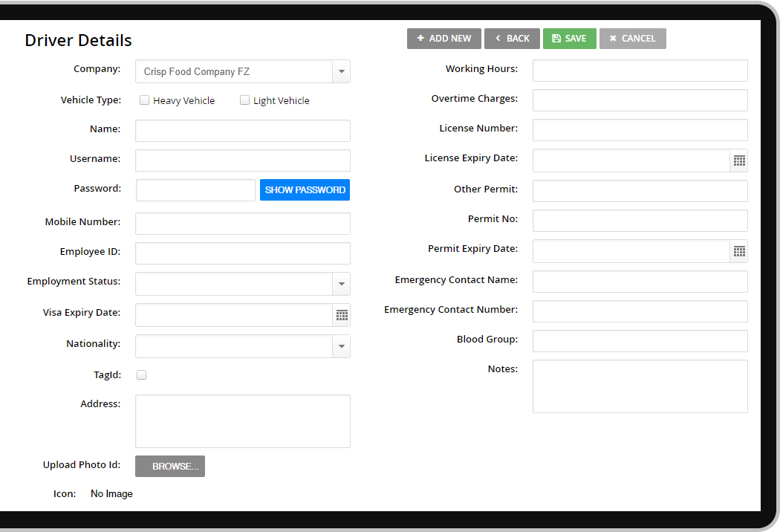
Task: Cancel the driver details form
Action: [x=632, y=39]
